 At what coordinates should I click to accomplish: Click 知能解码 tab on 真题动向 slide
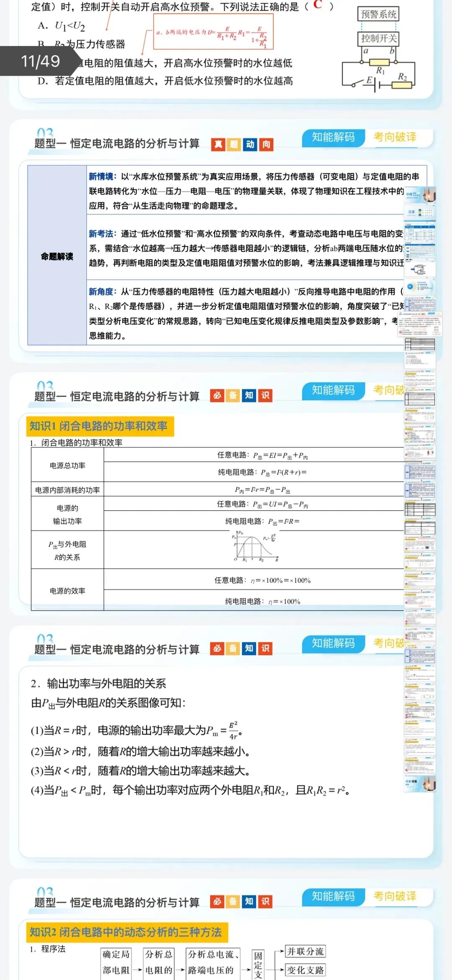click(x=333, y=137)
